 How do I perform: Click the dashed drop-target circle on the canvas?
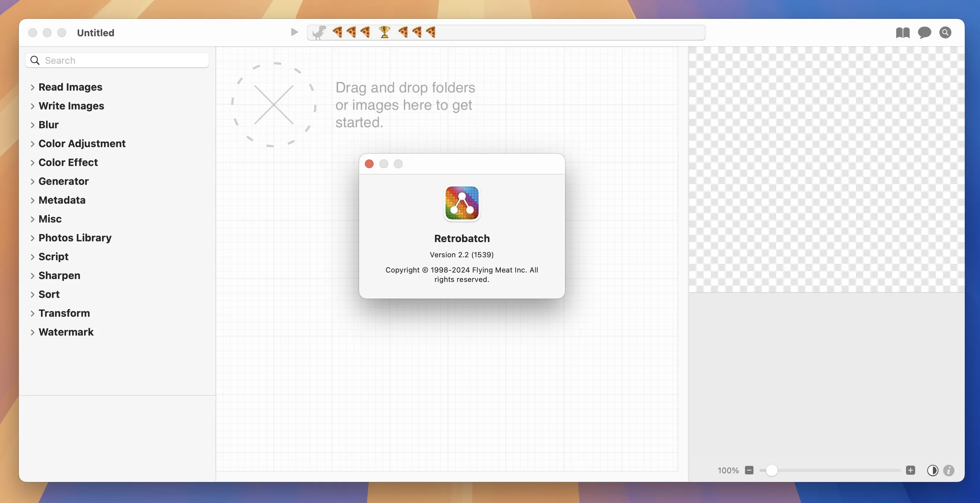pyautogui.click(x=273, y=105)
